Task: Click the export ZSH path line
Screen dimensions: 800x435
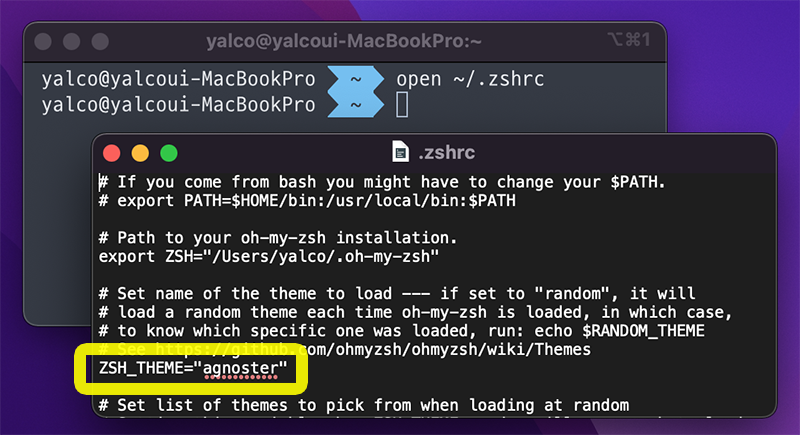Action: click(x=269, y=256)
